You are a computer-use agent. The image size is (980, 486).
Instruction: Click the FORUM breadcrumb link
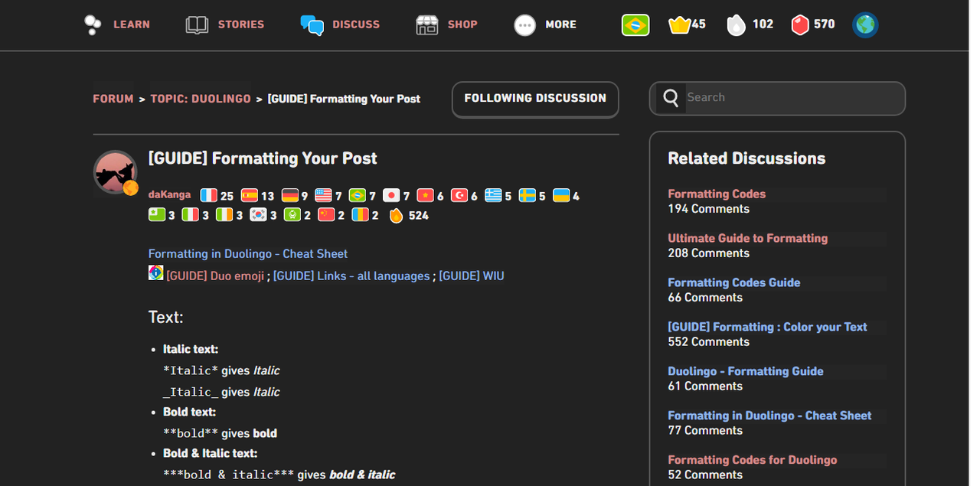click(x=113, y=99)
